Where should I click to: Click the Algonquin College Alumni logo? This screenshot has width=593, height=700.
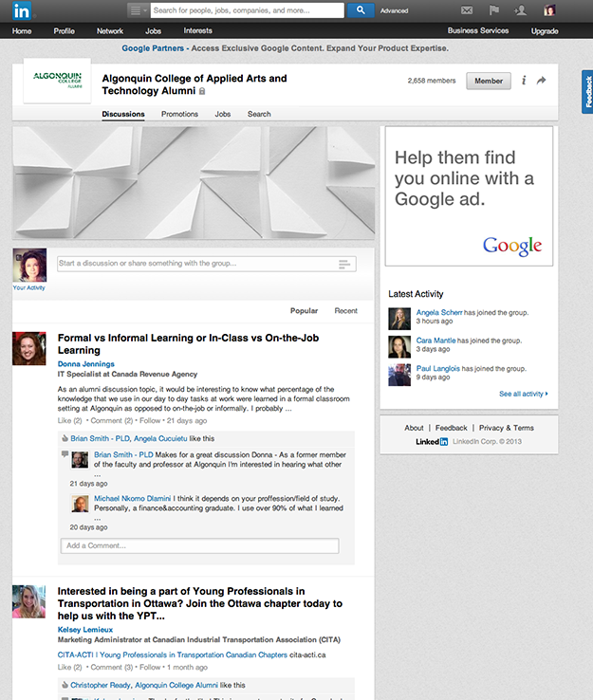57,80
